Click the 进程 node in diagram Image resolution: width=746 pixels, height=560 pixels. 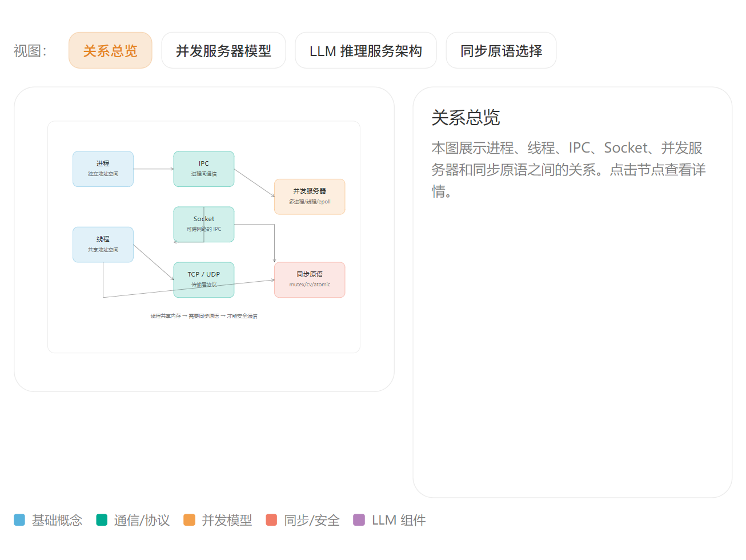tap(103, 169)
